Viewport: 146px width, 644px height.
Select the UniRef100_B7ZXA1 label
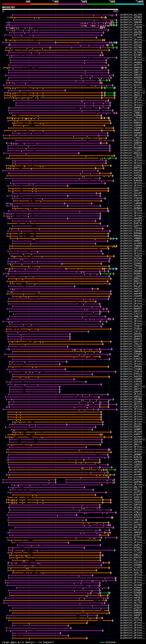pos(131,145)
